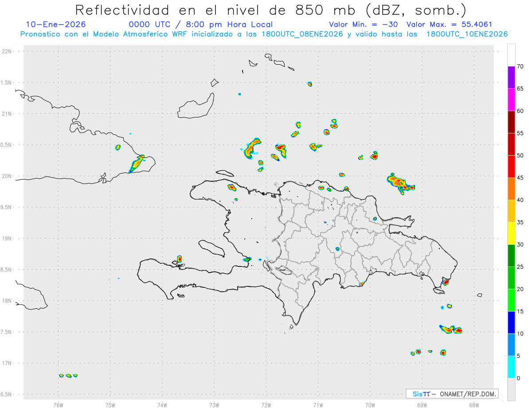Image resolution: width=532 pixels, height=411 pixels.
Task: Select the '75W' longitude label
Action: 110,405
